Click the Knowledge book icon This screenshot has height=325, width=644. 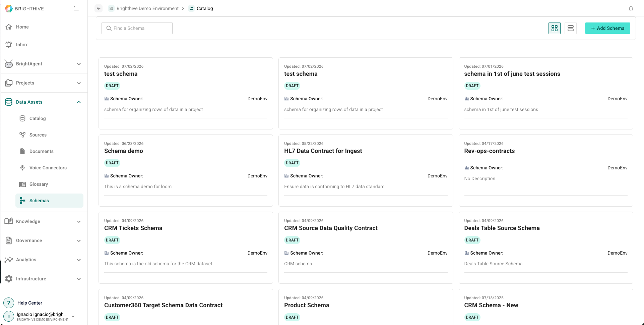point(9,221)
